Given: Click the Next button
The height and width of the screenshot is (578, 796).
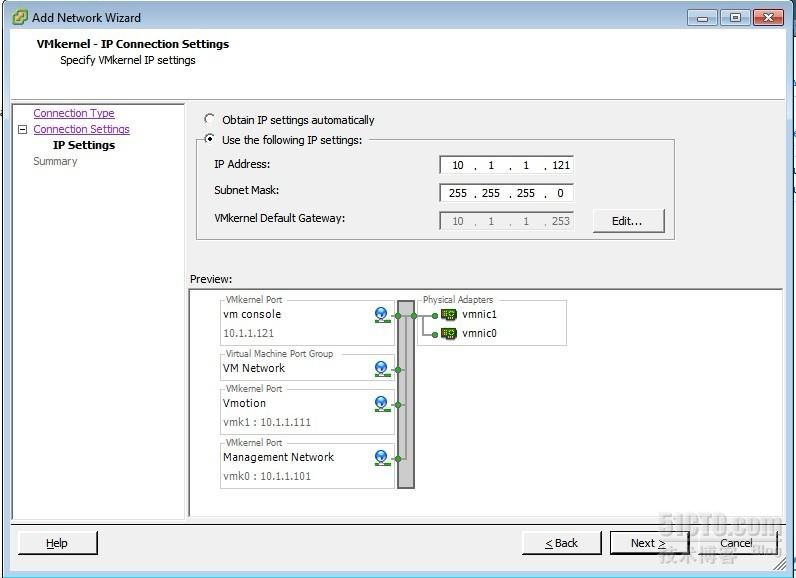Looking at the screenshot, I should point(649,543).
